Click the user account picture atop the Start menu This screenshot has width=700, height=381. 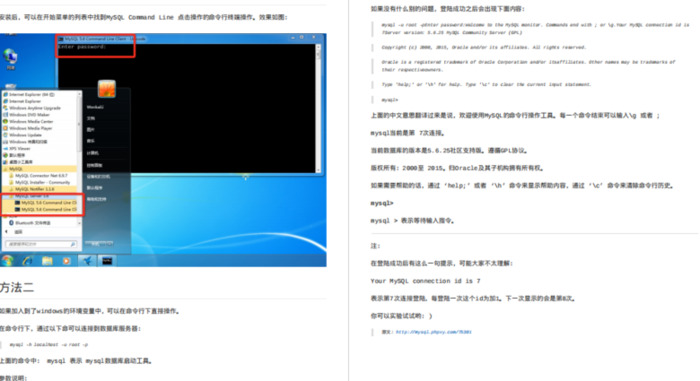pyautogui.click(x=107, y=88)
